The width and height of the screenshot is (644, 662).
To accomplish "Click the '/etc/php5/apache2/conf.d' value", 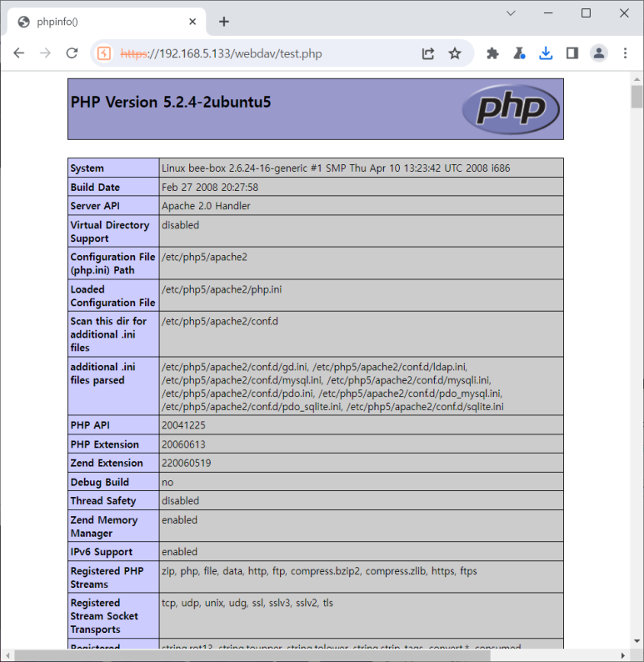I will 220,321.
